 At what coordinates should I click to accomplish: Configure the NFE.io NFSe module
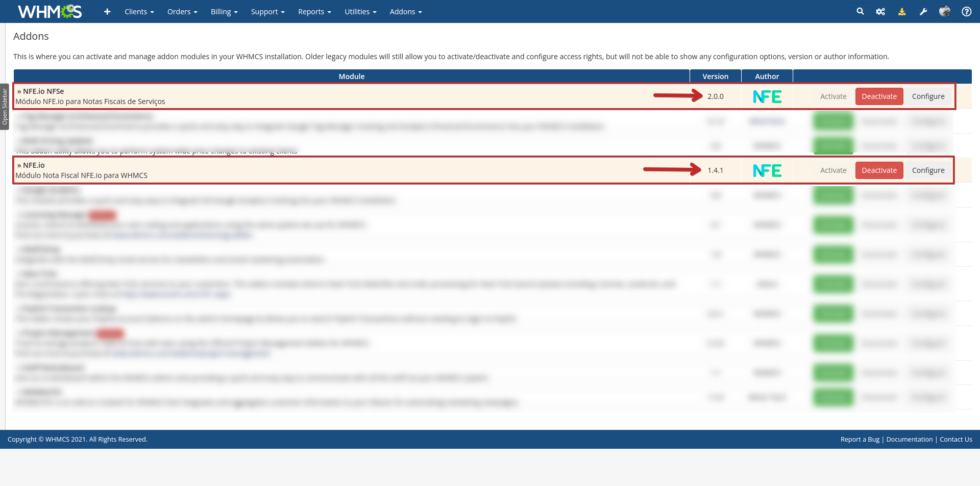point(928,96)
